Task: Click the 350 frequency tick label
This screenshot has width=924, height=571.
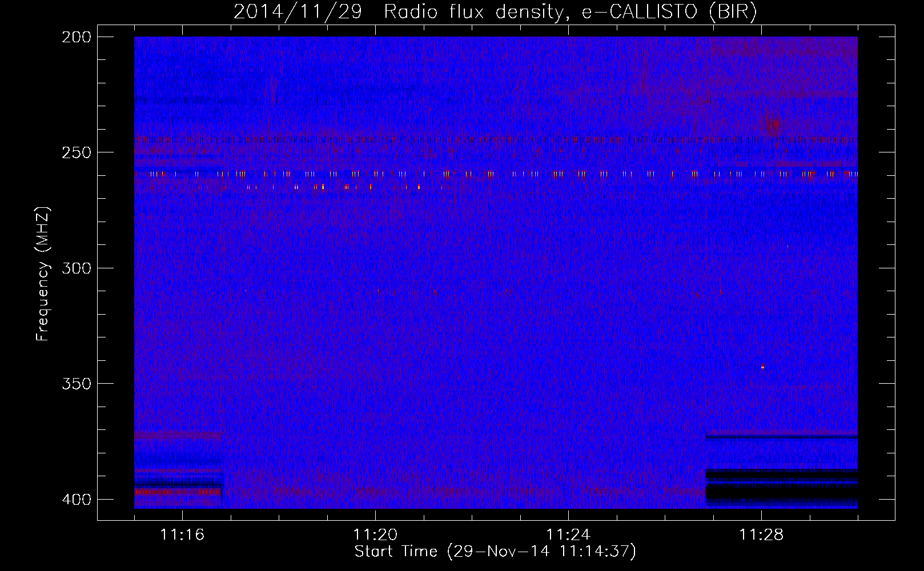Action: pyautogui.click(x=77, y=384)
